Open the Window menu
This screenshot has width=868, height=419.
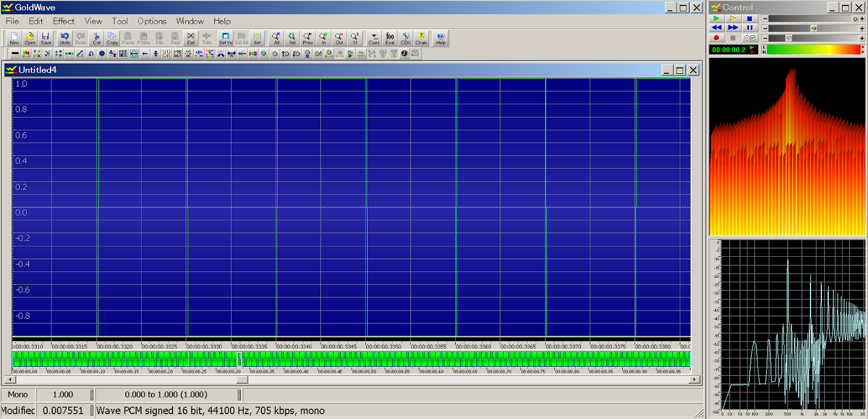[x=190, y=21]
